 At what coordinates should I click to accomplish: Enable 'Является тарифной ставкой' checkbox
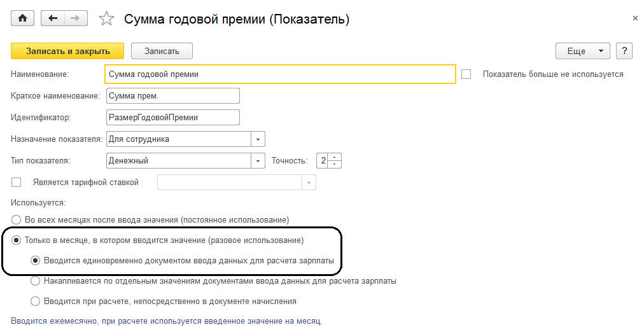tap(17, 183)
